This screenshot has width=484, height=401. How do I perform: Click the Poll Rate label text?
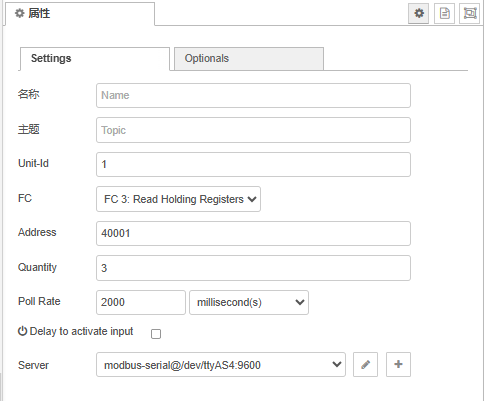pyautogui.click(x=39, y=301)
